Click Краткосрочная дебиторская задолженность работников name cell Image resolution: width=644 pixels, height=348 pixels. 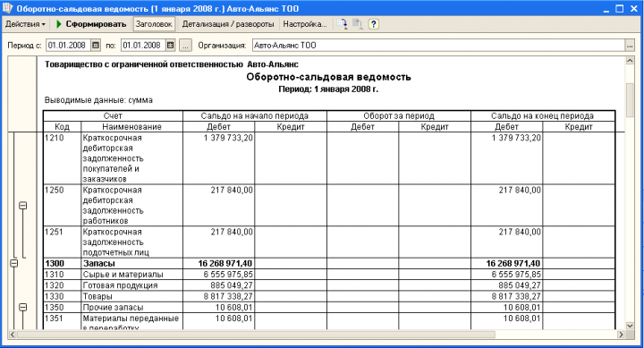pos(131,205)
